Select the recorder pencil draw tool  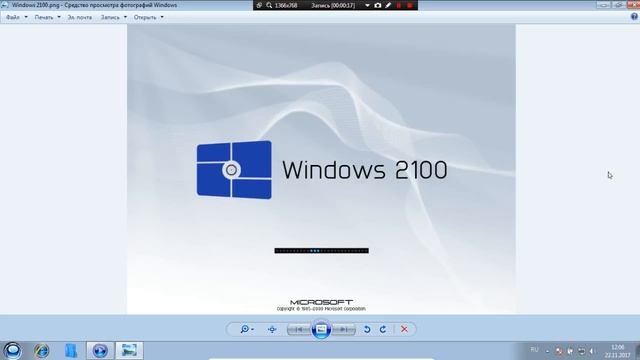pyautogui.click(x=388, y=5)
